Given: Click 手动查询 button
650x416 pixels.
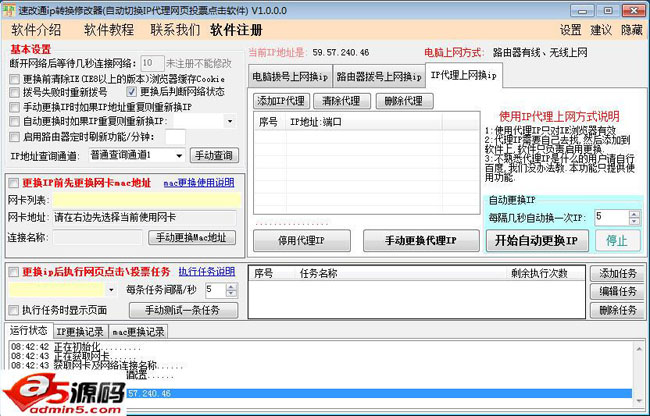Looking at the screenshot, I should point(214,155).
